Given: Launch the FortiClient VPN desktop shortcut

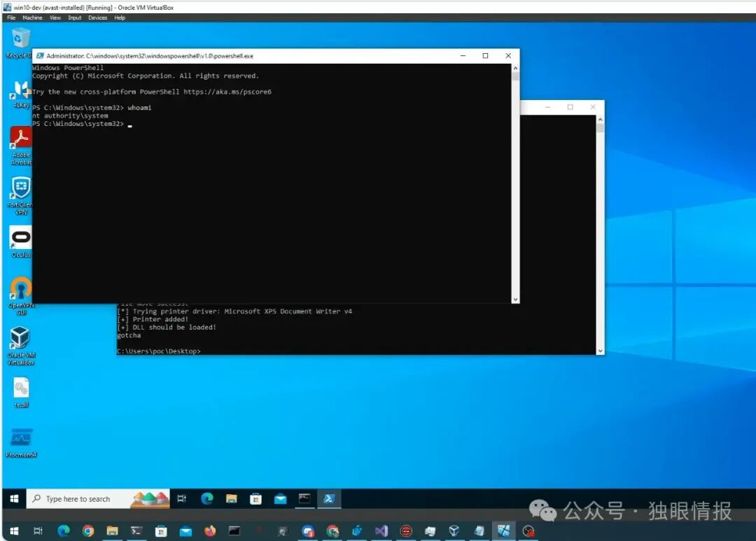Looking at the screenshot, I should (21, 195).
